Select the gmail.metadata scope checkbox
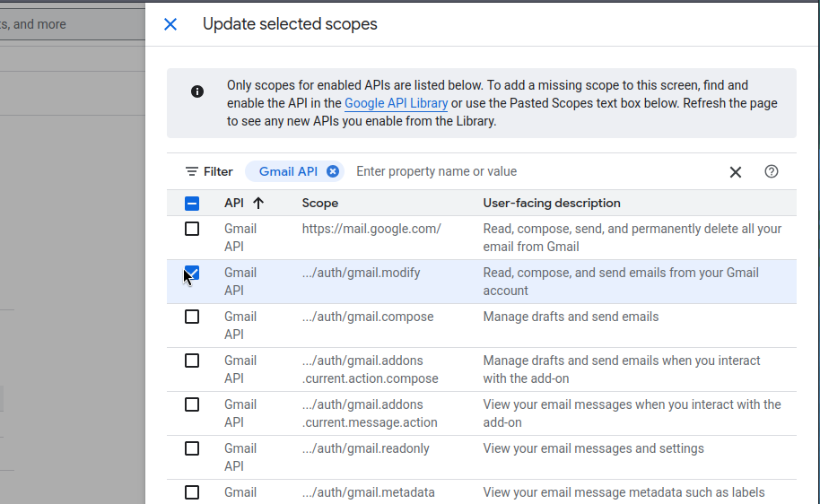This screenshot has height=504, width=820. click(x=192, y=492)
